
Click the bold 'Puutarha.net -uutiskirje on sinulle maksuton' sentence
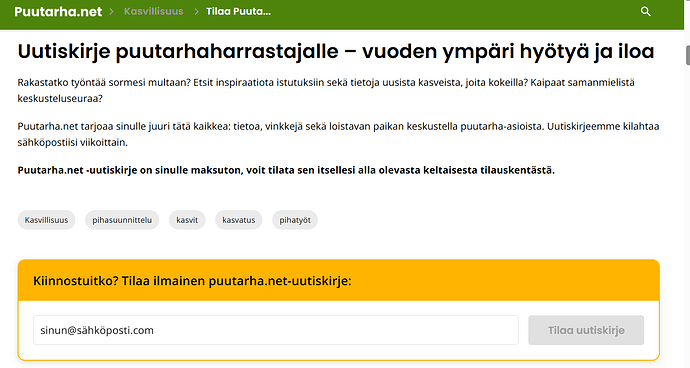[x=286, y=170]
